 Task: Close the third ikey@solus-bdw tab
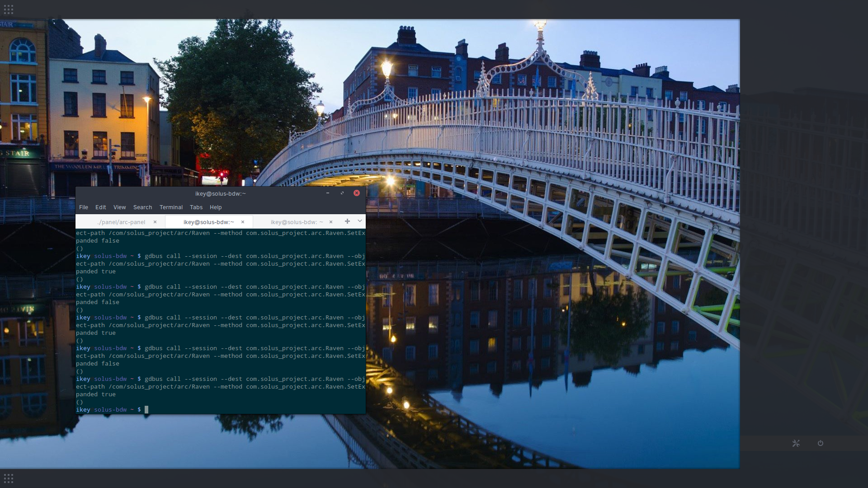coord(331,222)
